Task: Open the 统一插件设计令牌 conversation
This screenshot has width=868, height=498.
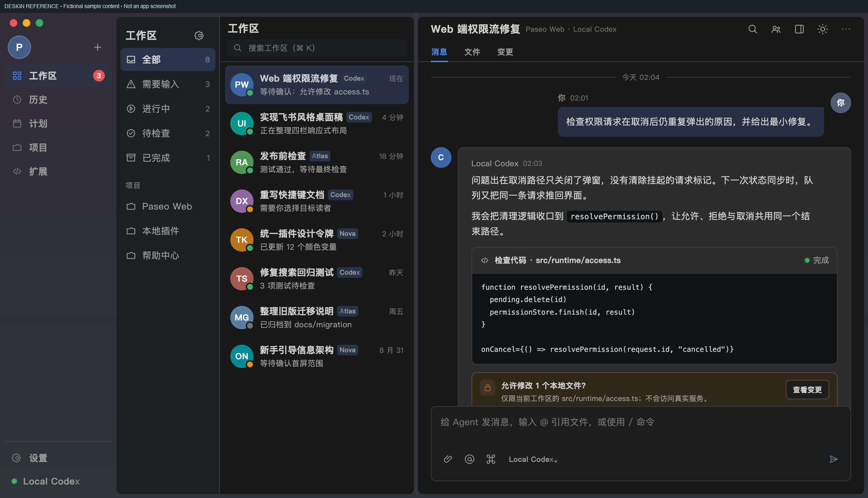Action: pyautogui.click(x=317, y=240)
